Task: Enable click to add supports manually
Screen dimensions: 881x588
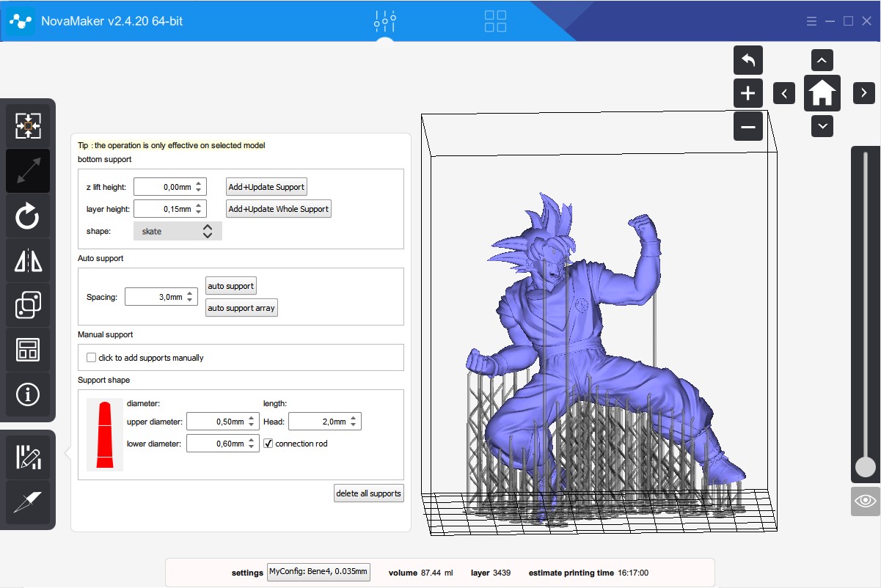Action: 91,358
